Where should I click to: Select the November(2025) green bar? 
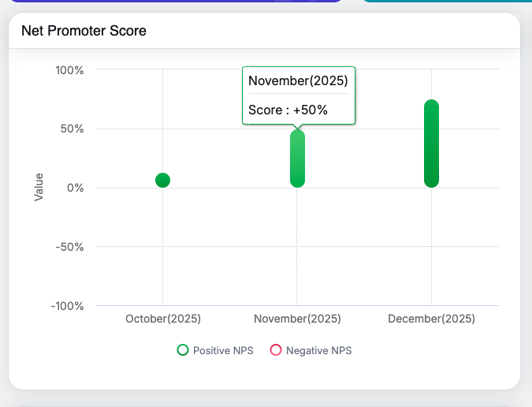coord(297,159)
